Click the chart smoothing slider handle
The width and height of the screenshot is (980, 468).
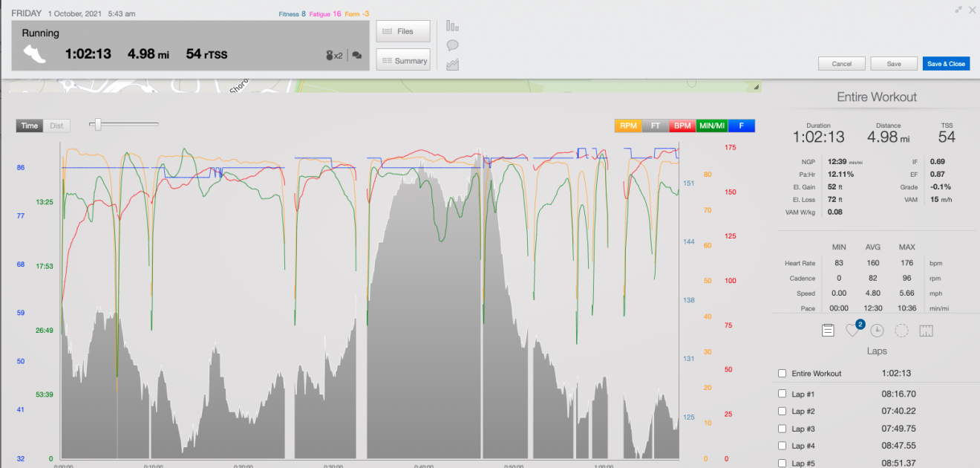point(97,125)
